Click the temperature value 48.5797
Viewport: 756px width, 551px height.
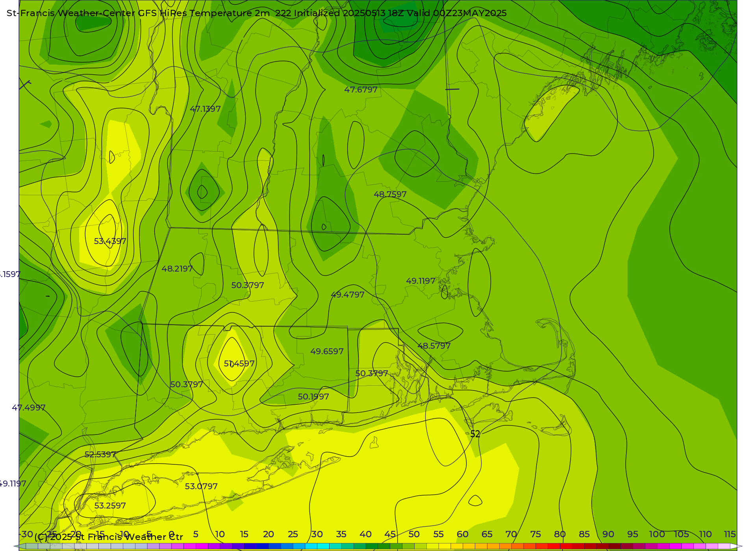coord(434,346)
